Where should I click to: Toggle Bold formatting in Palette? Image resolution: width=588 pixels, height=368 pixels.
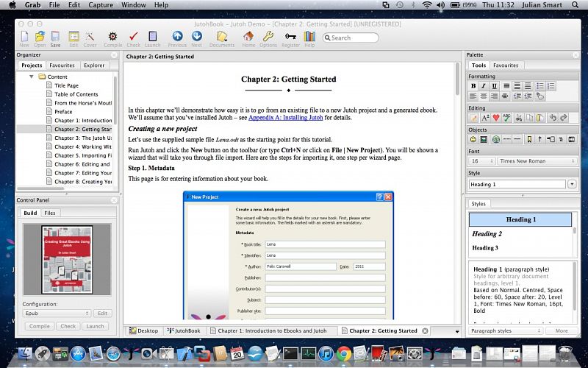[x=473, y=86]
